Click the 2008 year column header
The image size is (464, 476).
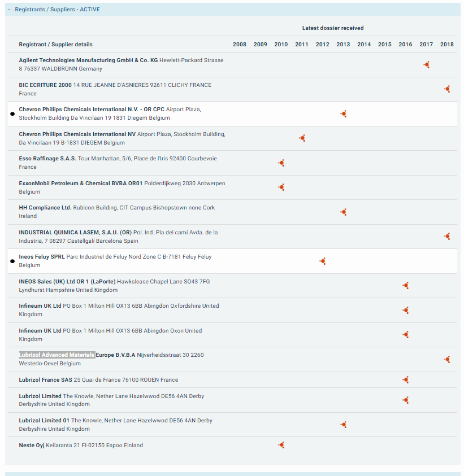tap(240, 44)
